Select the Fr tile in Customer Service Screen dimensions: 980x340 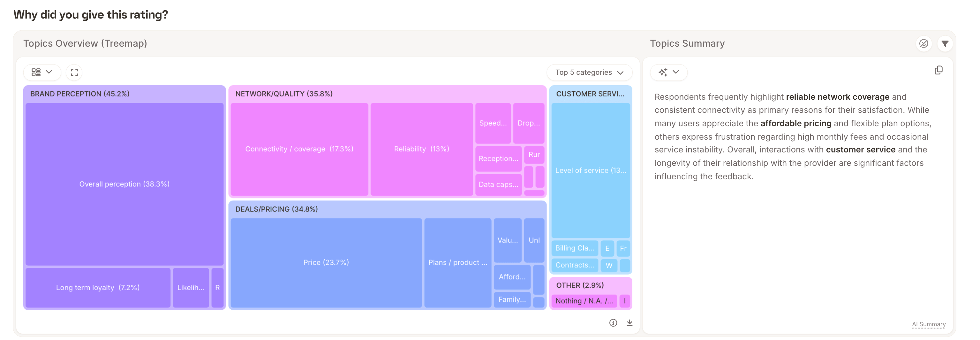(623, 248)
